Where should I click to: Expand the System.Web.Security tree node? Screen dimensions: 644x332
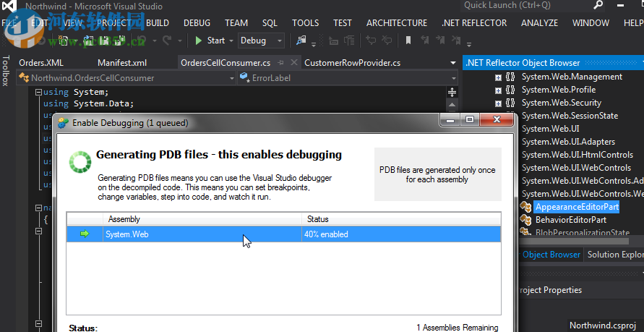pyautogui.click(x=498, y=103)
